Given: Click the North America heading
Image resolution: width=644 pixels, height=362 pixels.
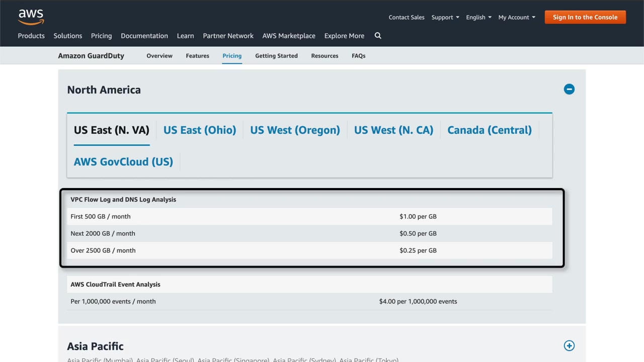Looking at the screenshot, I should point(104,90).
